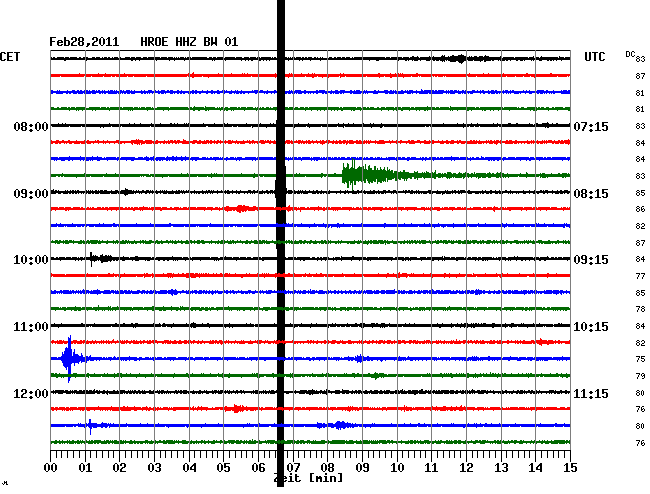
Task: Click the 00 minute axis tick label
Action: 51,468
